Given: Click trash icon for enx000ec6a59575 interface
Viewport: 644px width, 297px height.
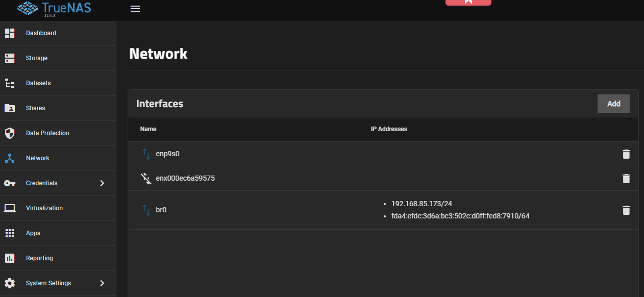Looking at the screenshot, I should click(626, 179).
